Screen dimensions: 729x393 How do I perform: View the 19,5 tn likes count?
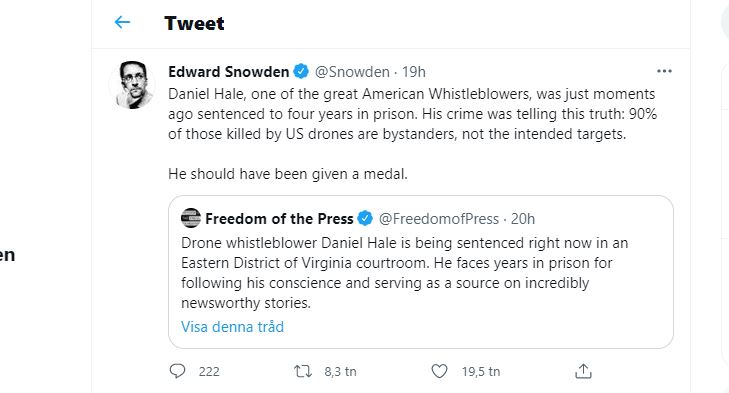click(481, 371)
